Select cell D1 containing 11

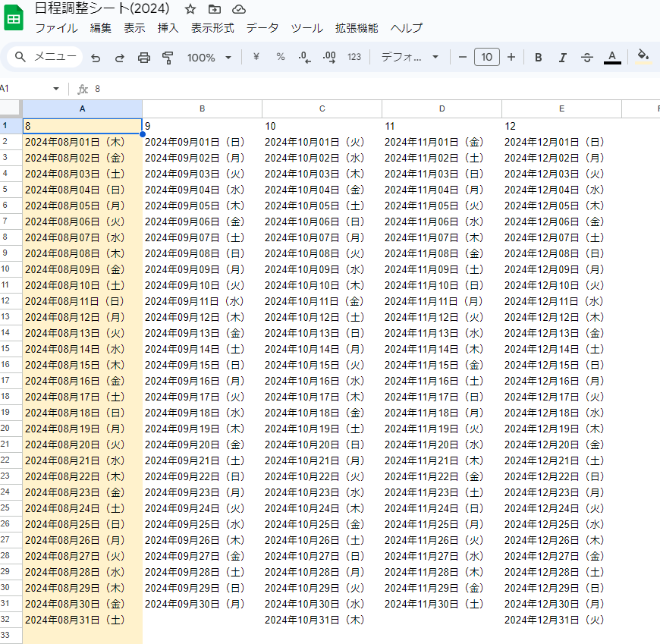pos(442,126)
